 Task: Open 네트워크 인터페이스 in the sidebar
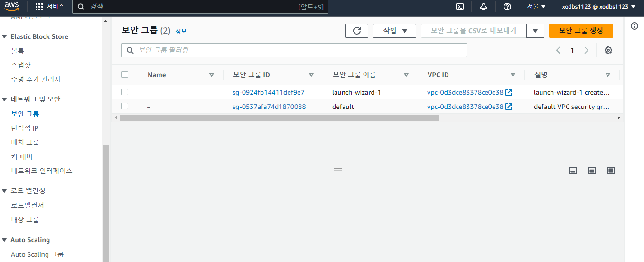pos(42,171)
